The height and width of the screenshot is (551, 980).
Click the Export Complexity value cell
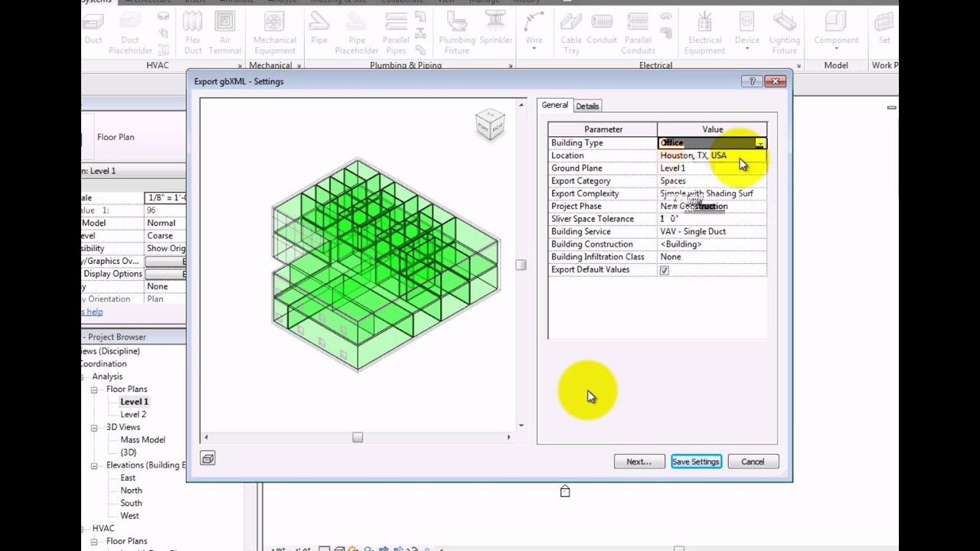(x=711, y=194)
